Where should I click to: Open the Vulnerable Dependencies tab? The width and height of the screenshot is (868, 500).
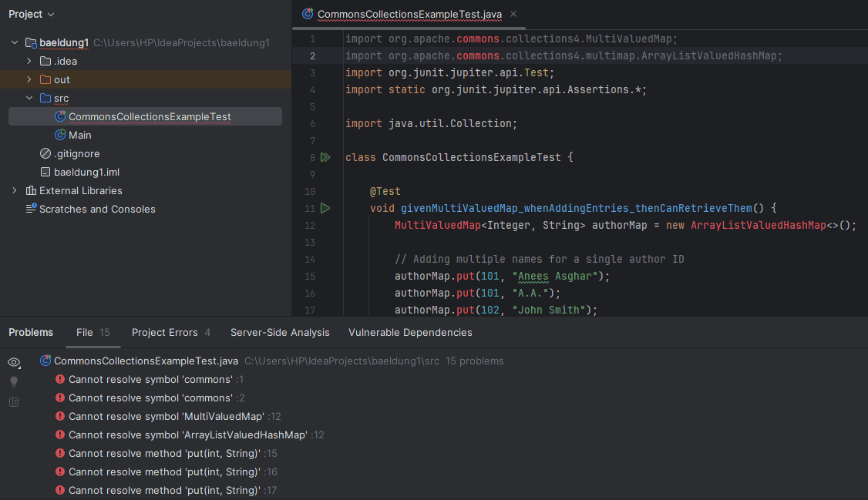[410, 332]
